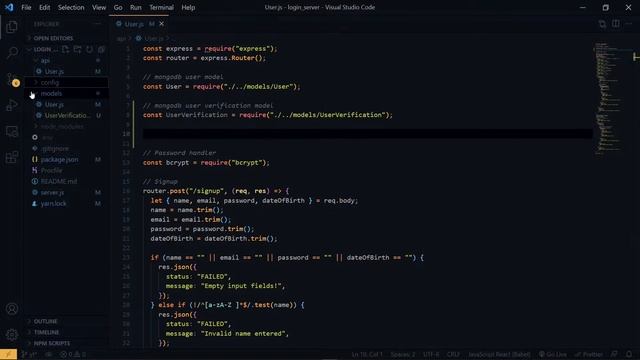
Task: Click Collapse Folders icon in explorer header
Action: pyautogui.click(x=101, y=49)
